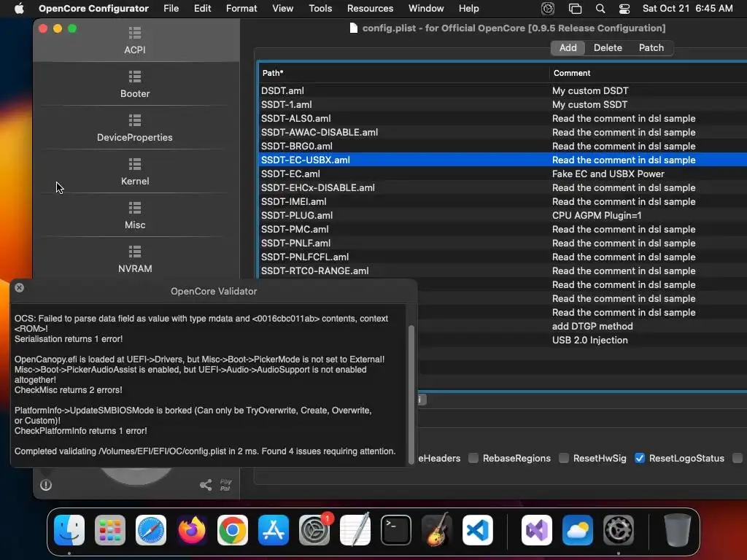The image size is (747, 560).
Task: Open the Edit menu
Action: [203, 9]
